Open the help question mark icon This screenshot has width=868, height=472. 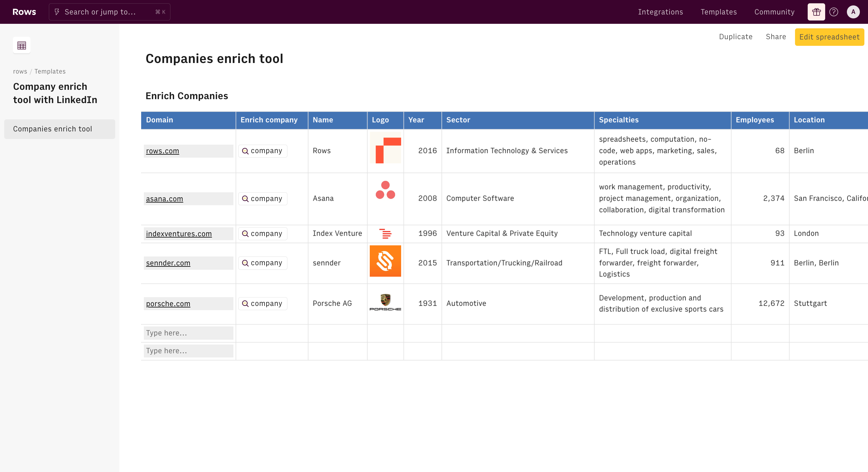(834, 12)
